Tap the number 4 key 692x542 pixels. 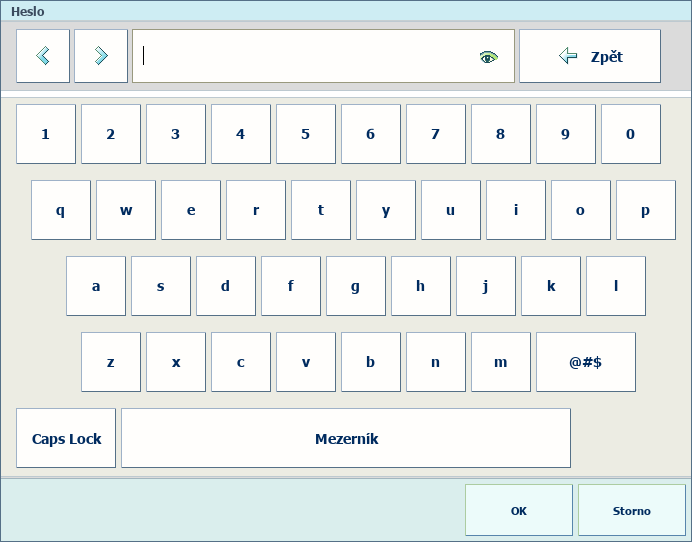(x=241, y=134)
